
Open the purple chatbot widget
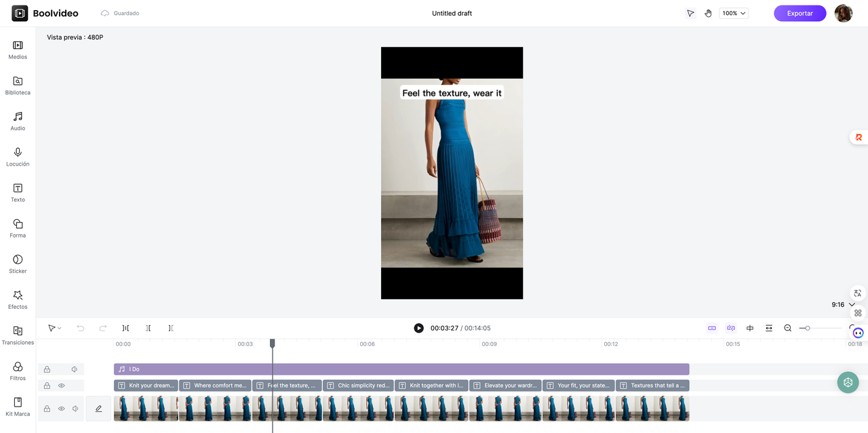coord(858,333)
